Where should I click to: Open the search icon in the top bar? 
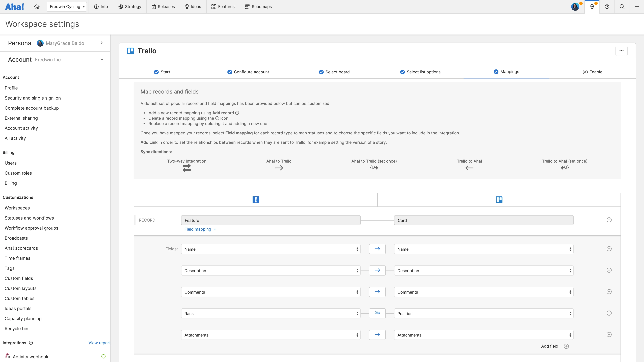click(622, 7)
